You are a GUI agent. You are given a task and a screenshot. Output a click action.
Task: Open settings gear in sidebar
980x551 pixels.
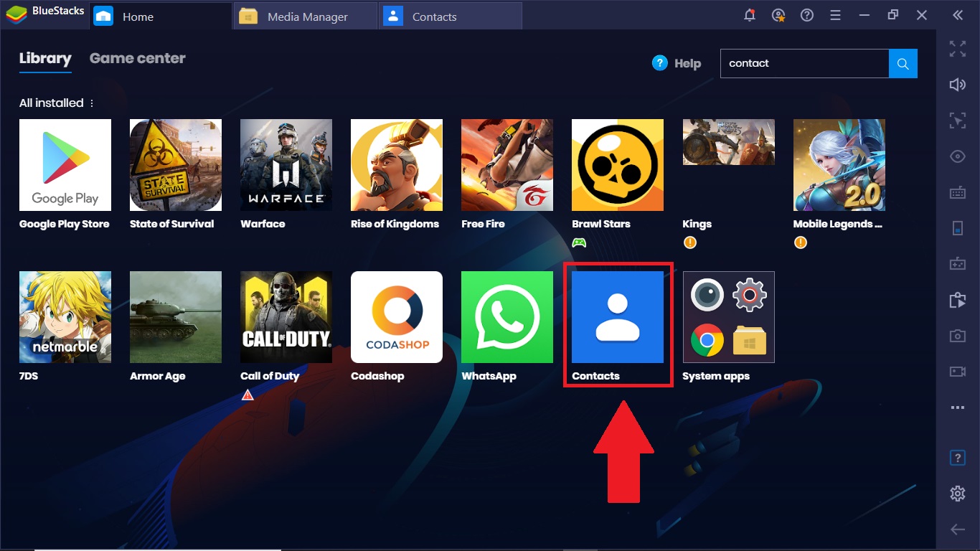coord(958,494)
